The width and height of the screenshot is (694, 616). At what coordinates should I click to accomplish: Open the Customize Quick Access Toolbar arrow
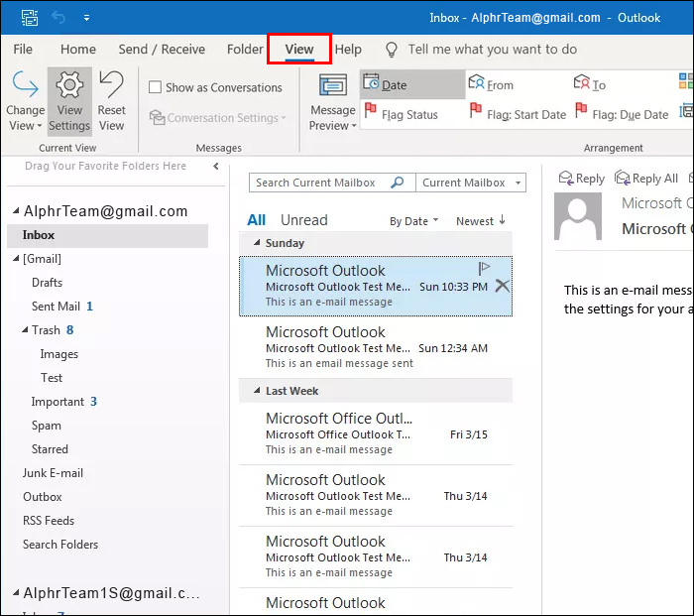(87, 18)
